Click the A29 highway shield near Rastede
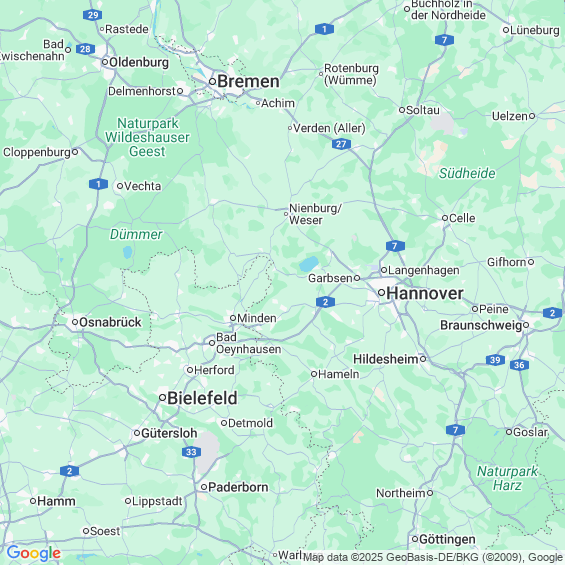Screen dimensions: 565x565 coord(92,15)
